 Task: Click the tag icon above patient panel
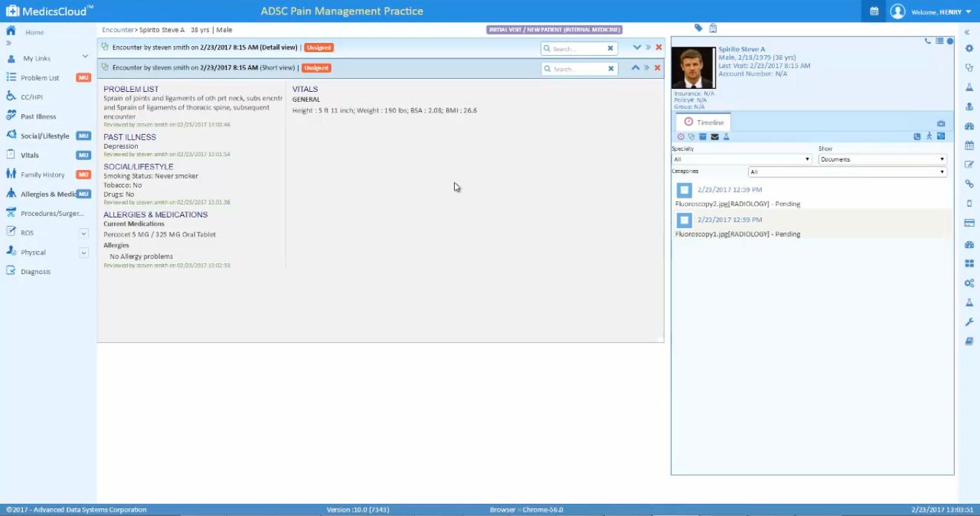pos(698,28)
